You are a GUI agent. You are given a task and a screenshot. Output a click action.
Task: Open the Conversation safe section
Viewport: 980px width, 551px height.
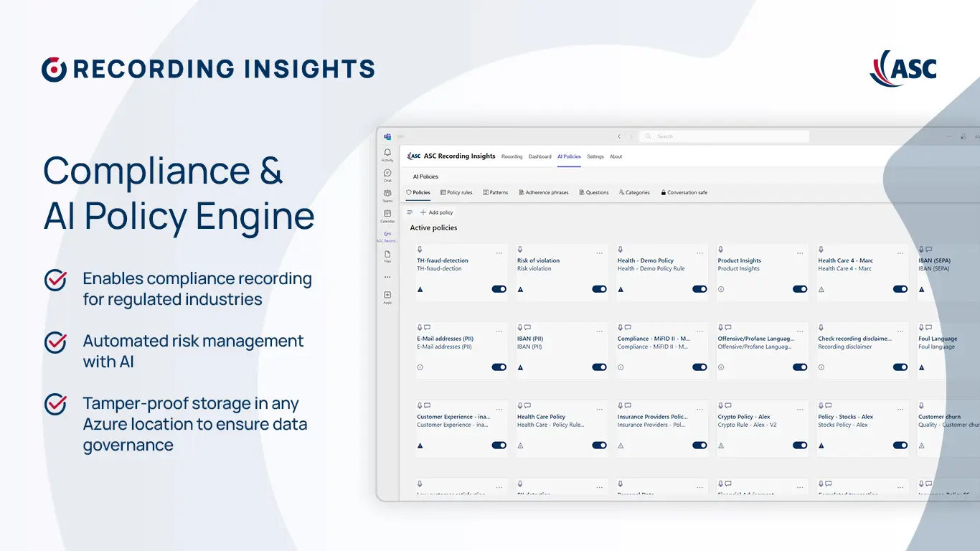684,192
